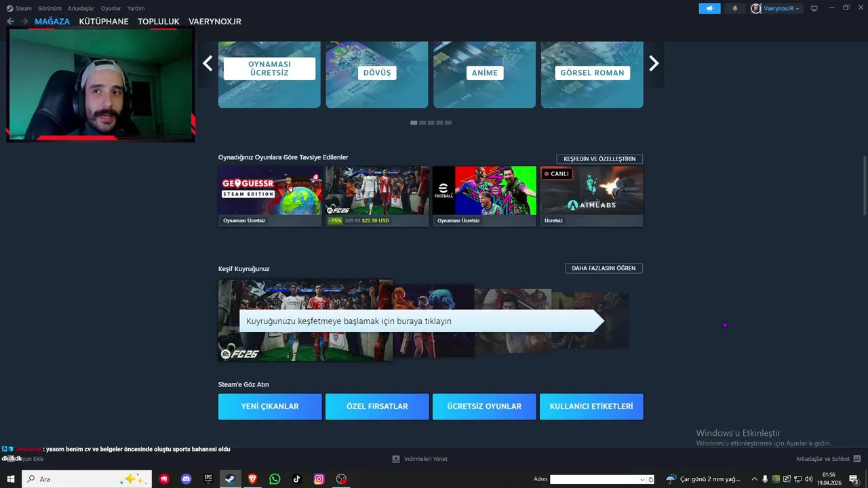Click the queue banner to start exploring

point(421,321)
